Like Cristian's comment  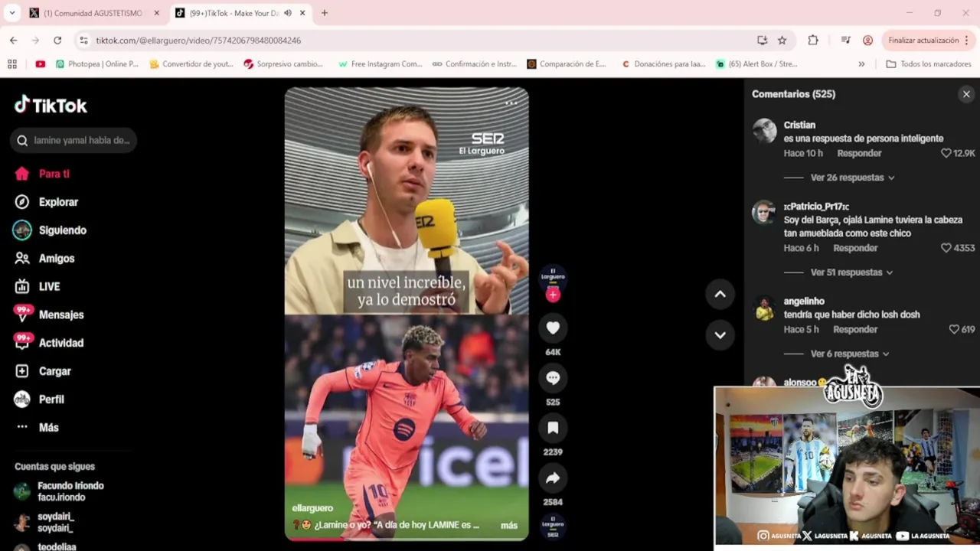click(x=946, y=153)
